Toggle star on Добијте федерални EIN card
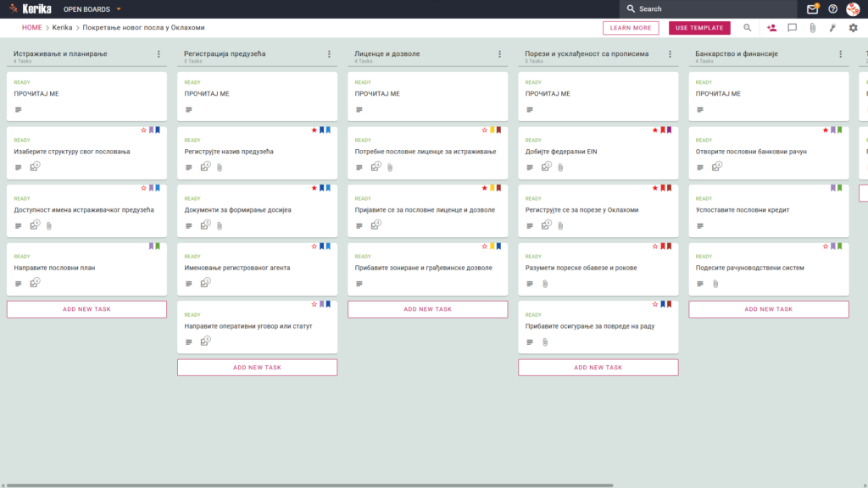This screenshot has height=488, width=868. click(x=655, y=130)
